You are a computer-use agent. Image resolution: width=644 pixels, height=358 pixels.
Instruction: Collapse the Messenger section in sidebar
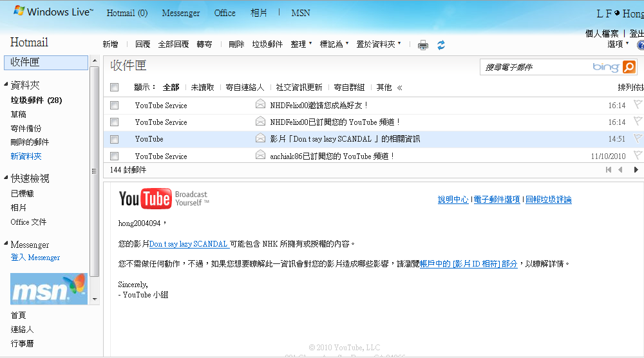(x=6, y=244)
